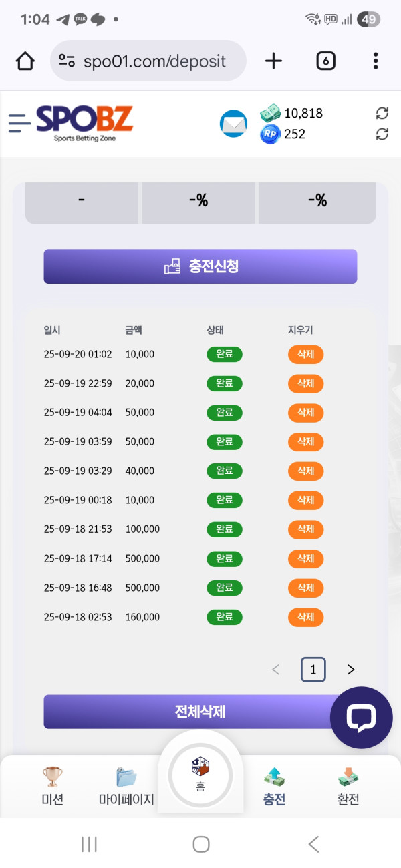Open the live chat support bubble
Screen dimensions: 401x868
point(361,718)
